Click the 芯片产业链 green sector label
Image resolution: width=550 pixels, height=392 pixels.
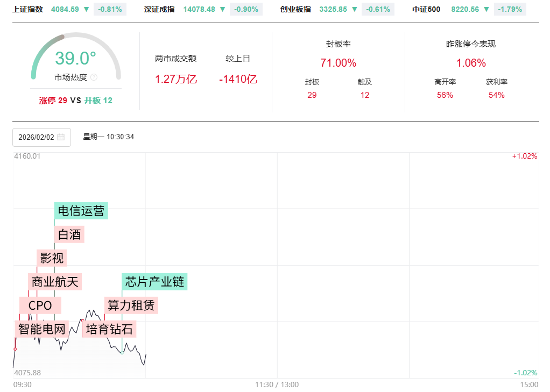point(154,282)
